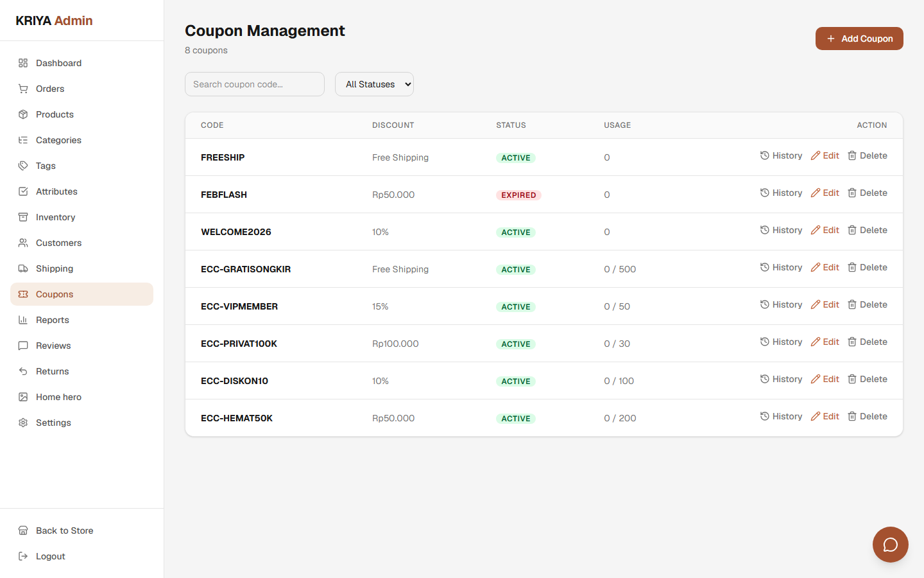Screen dimensions: 924x578
Task: Click the Inventory archive icon
Action: tap(23, 217)
